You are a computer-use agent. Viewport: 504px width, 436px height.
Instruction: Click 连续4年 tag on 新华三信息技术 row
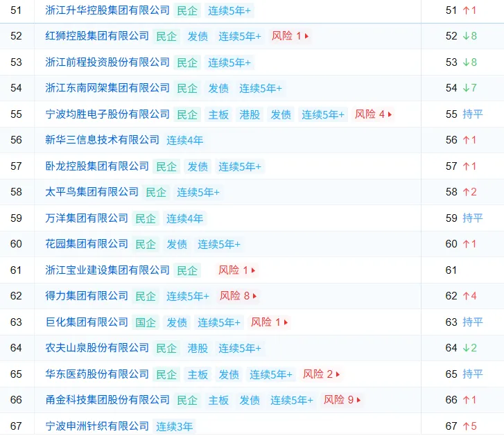[x=185, y=140]
